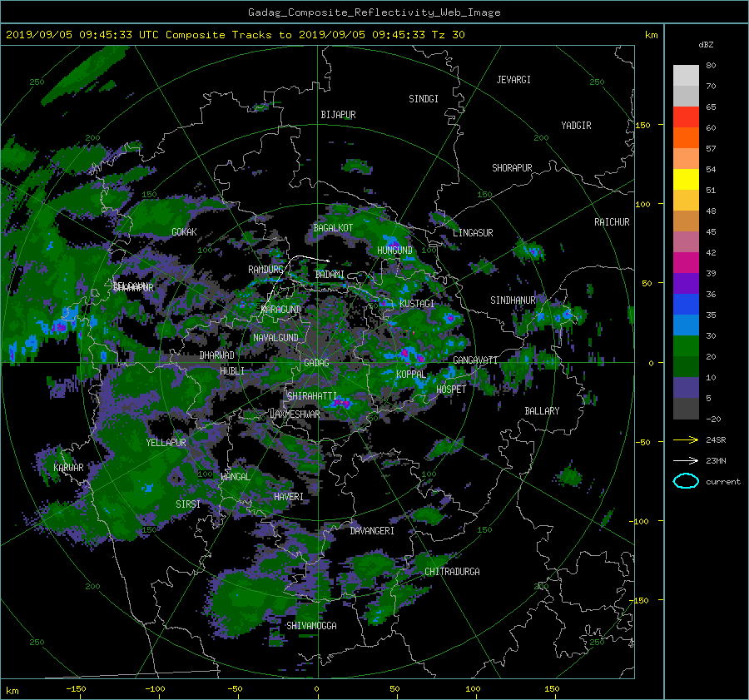
Task: Select the bright green 20 dBZ legend color
Action: pos(686,346)
